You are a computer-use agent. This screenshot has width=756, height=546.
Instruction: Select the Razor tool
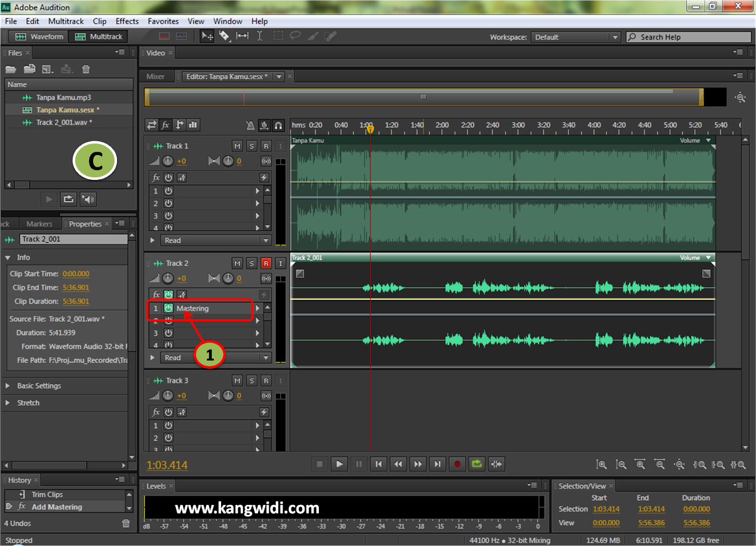tap(225, 36)
